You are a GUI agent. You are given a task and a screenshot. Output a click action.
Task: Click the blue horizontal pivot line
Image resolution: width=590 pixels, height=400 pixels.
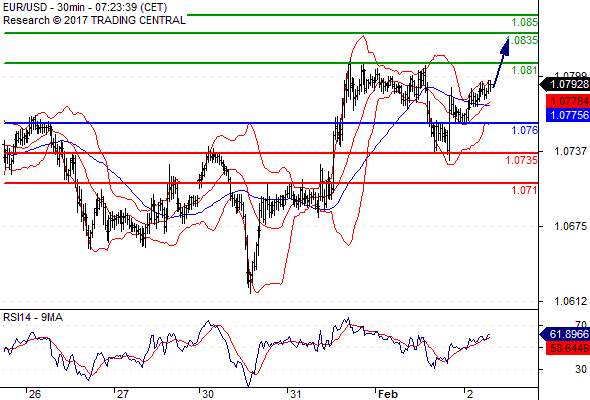[271, 123]
